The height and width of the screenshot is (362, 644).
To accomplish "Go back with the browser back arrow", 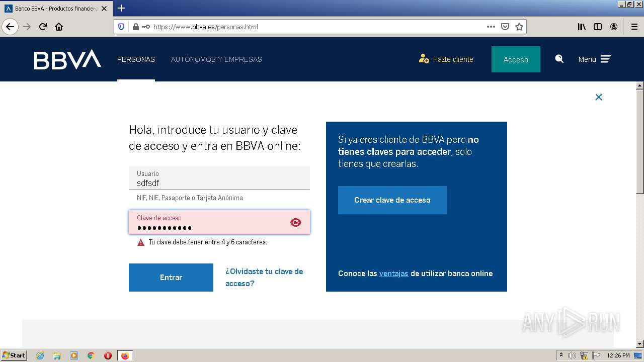I will click(x=10, y=27).
